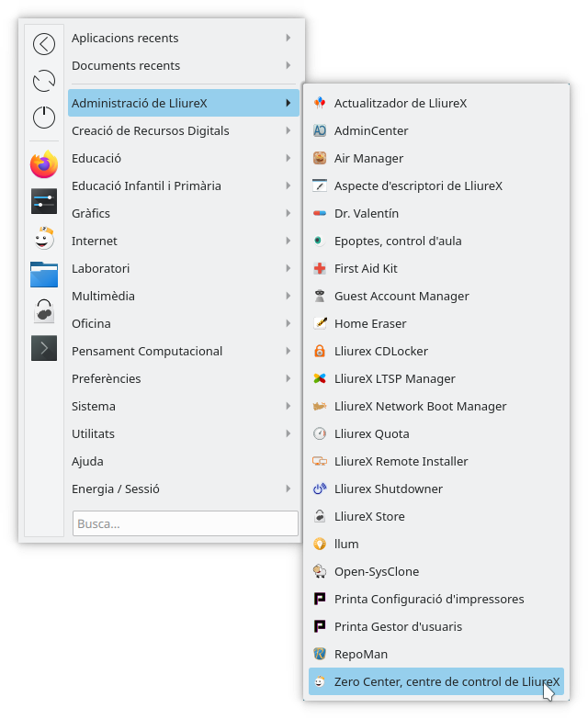Screen dimensions: 588x719
Task: Click the back arrow icon at top
Action: click(x=44, y=44)
